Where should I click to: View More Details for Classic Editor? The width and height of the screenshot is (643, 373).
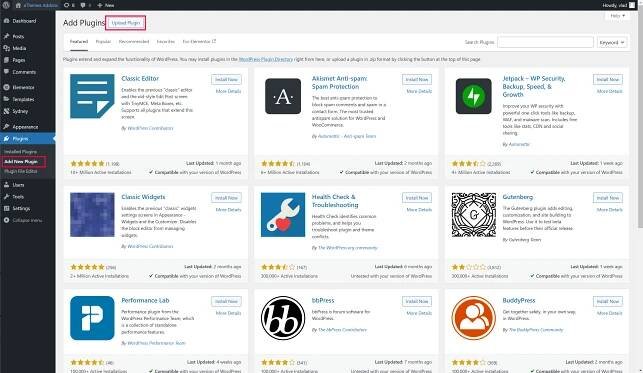pyautogui.click(x=228, y=91)
